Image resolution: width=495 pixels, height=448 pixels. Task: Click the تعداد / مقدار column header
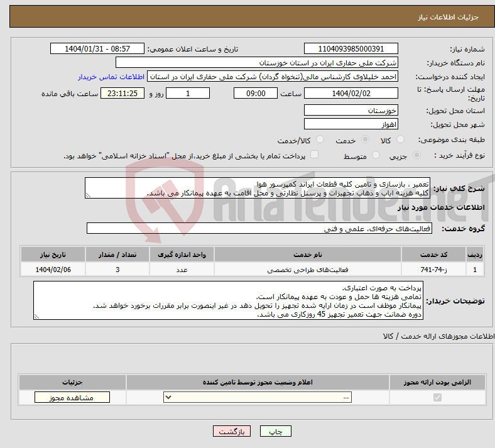pyautogui.click(x=117, y=254)
